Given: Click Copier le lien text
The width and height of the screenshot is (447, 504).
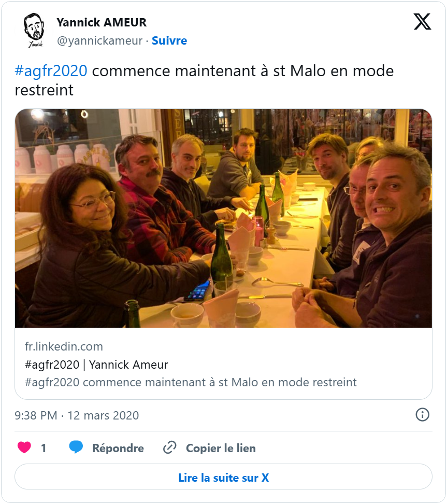Looking at the screenshot, I should coord(221,448).
